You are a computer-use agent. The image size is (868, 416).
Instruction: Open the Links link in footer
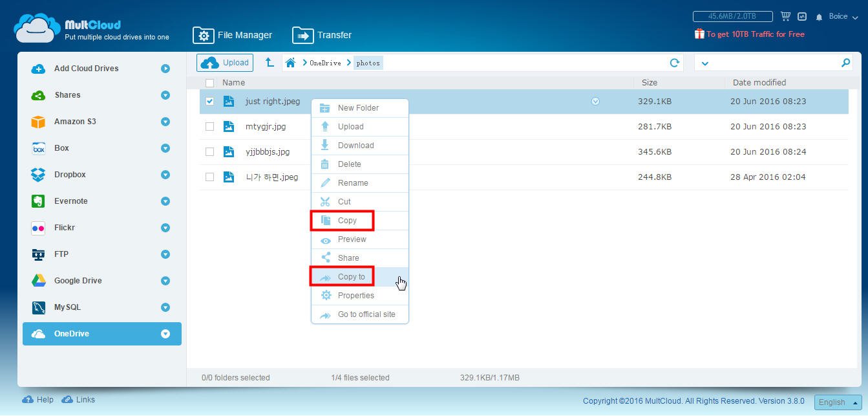pyautogui.click(x=78, y=400)
